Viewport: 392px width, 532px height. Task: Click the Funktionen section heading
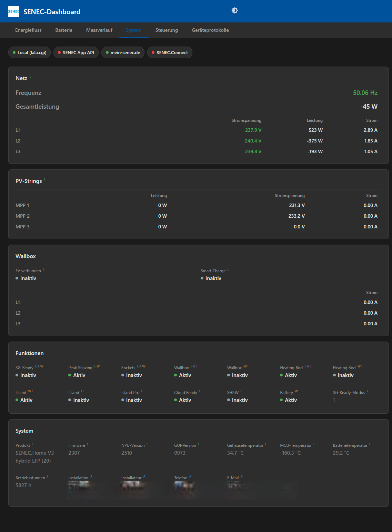tap(30, 353)
